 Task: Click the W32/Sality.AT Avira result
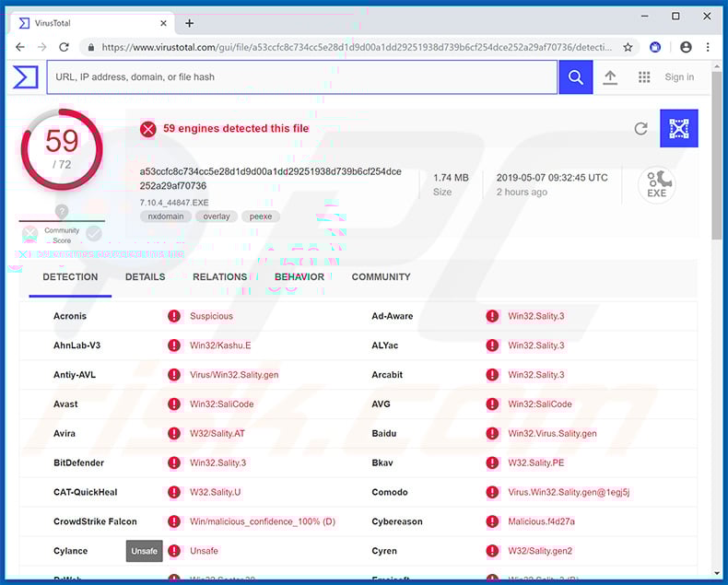tap(217, 434)
